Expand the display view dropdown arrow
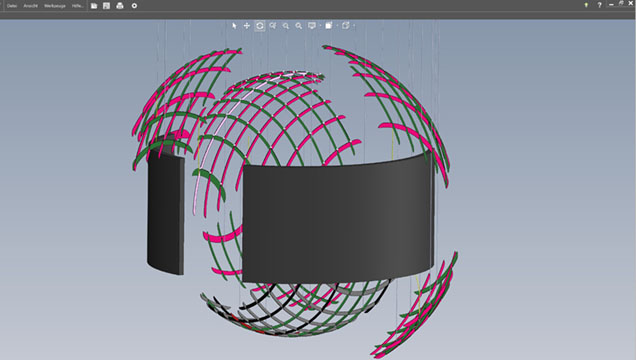The width and height of the screenshot is (636, 360). tap(320, 26)
